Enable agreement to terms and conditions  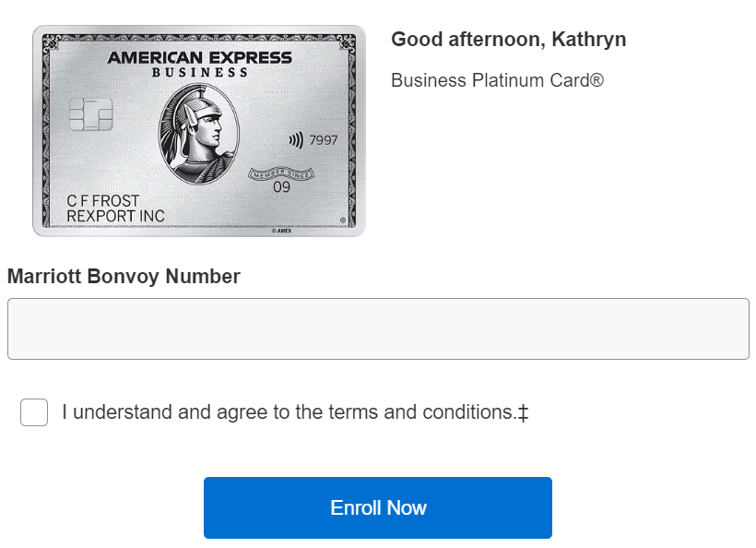click(x=34, y=412)
